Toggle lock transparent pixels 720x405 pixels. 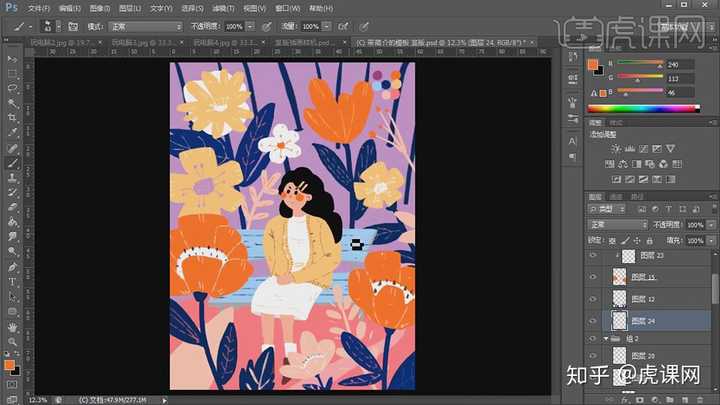[x=612, y=240]
